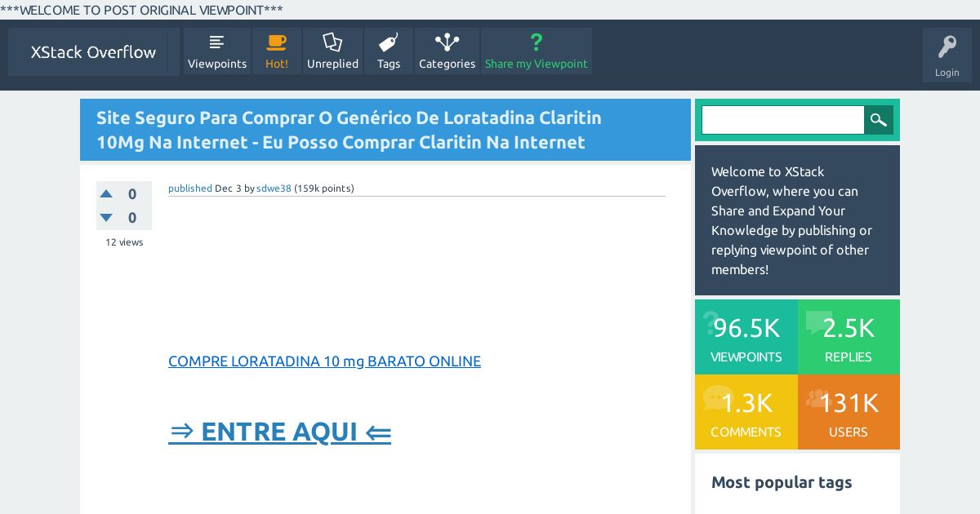The image size is (980, 514).
Task: Open the Tags section
Action: [389, 51]
